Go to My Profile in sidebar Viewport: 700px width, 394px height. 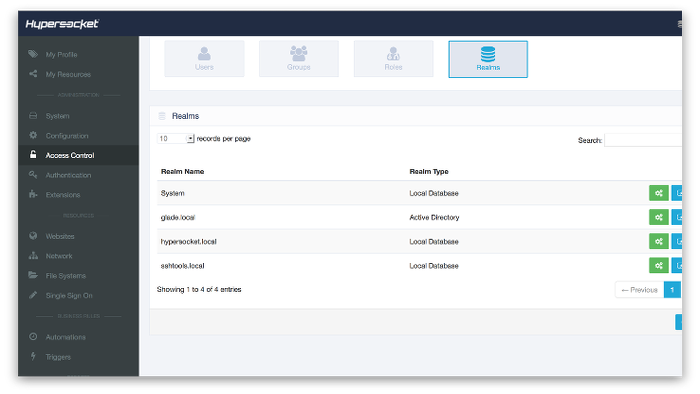(61, 54)
